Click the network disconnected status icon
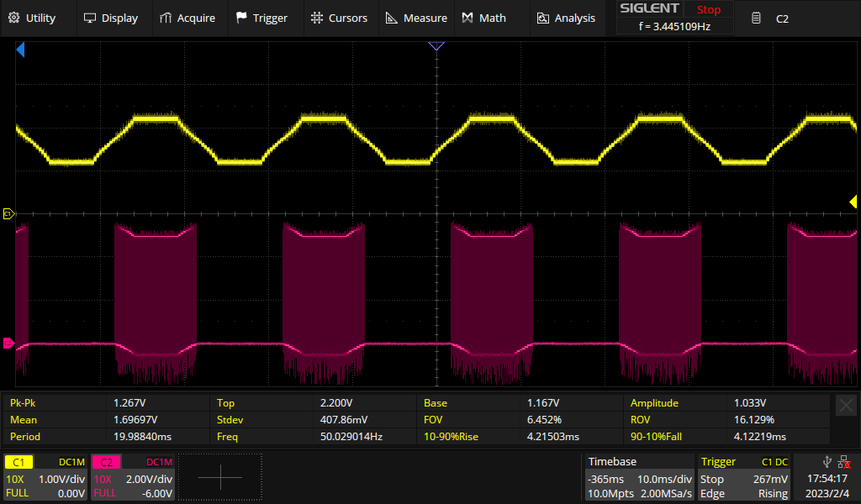The height and width of the screenshot is (504, 861). [x=844, y=462]
